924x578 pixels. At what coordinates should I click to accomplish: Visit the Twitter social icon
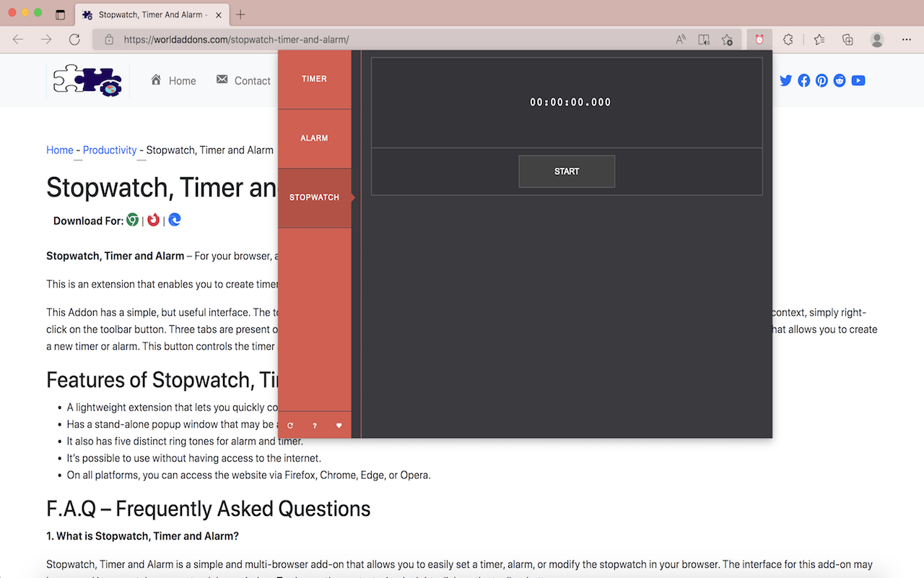tap(786, 80)
